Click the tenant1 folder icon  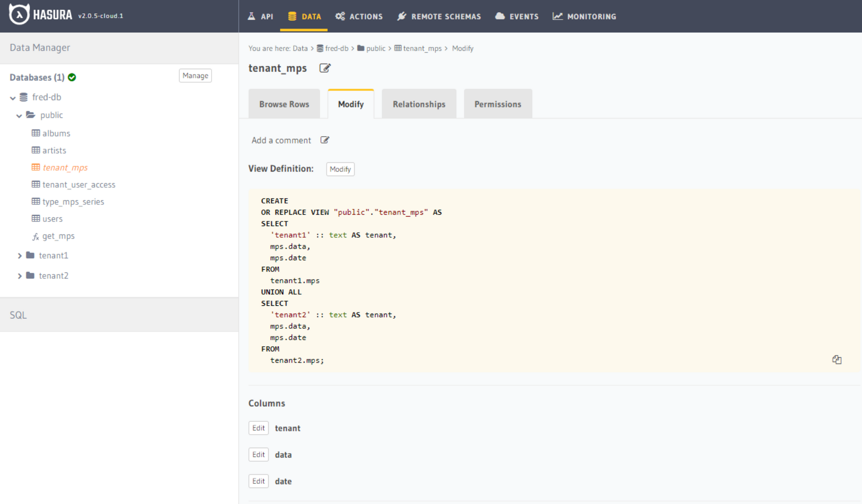[x=30, y=255]
